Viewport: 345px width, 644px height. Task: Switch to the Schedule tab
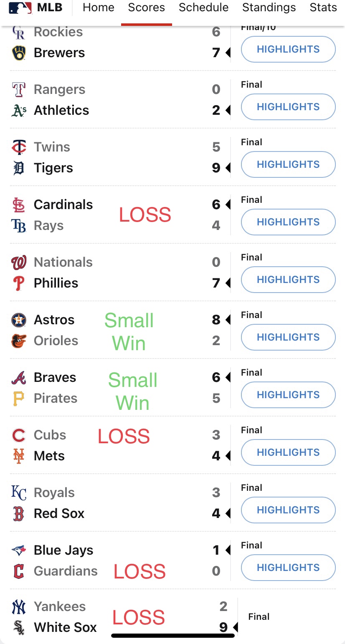(x=203, y=8)
